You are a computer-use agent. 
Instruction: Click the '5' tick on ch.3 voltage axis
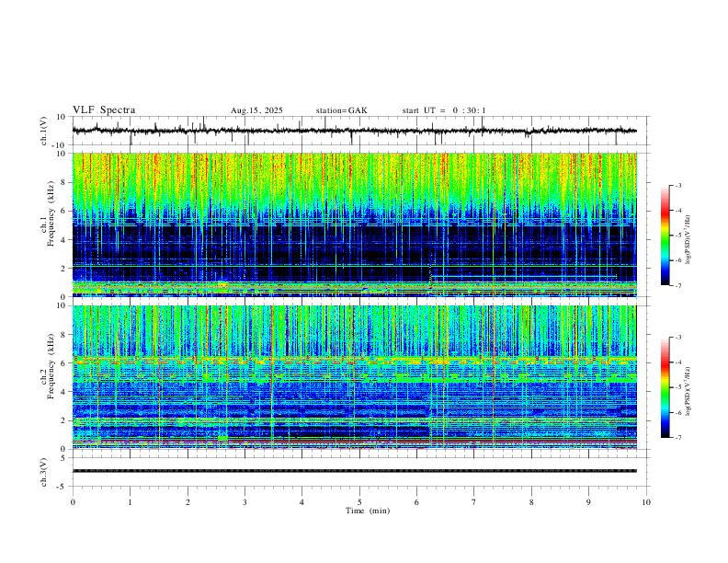coord(64,458)
